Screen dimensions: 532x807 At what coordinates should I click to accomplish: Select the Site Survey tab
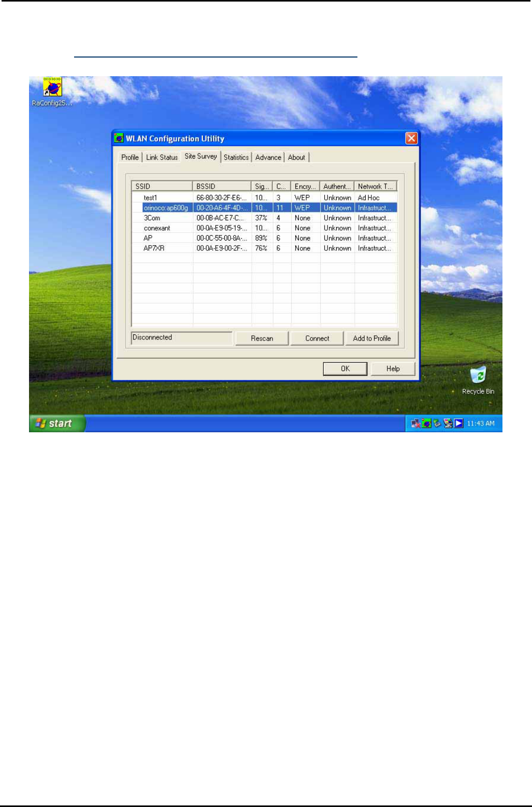pyautogui.click(x=201, y=156)
